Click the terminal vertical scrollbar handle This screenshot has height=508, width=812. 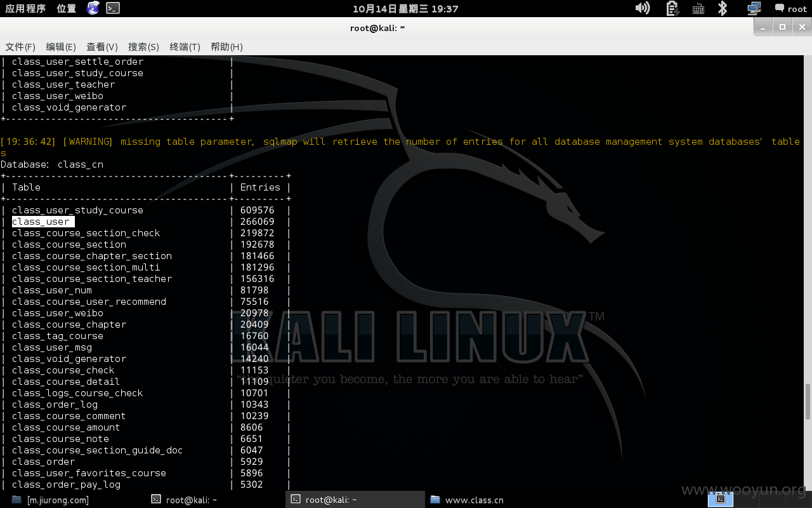[808, 402]
